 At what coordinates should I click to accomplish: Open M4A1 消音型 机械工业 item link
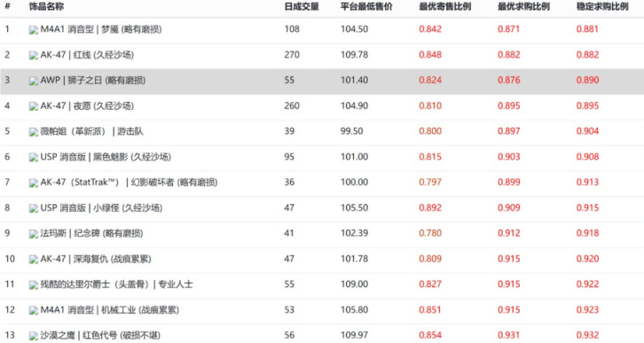[x=110, y=310]
